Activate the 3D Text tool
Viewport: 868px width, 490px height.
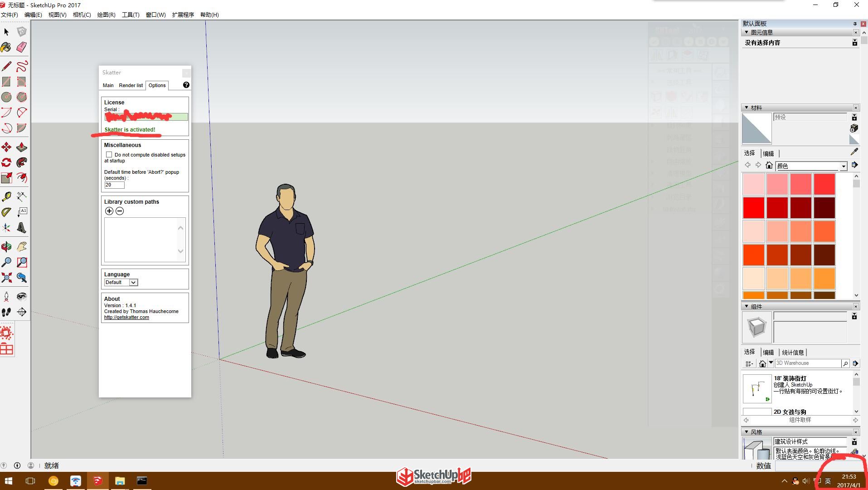[x=21, y=228]
